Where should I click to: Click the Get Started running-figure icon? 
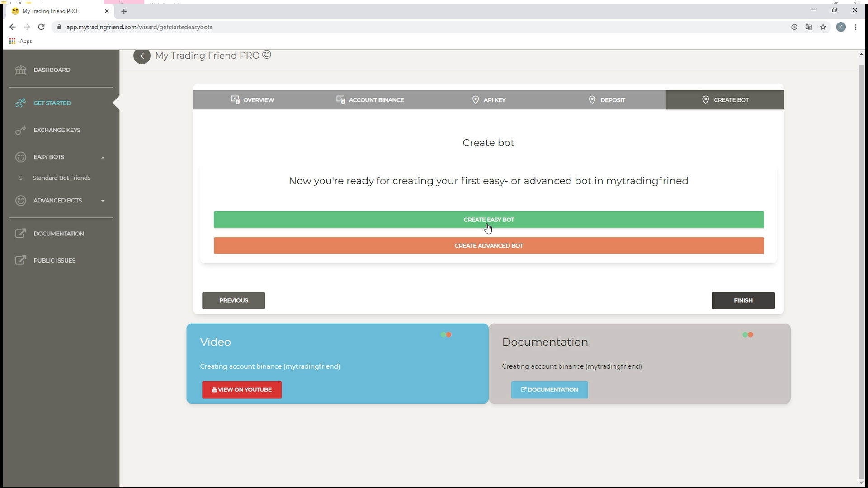(x=20, y=103)
